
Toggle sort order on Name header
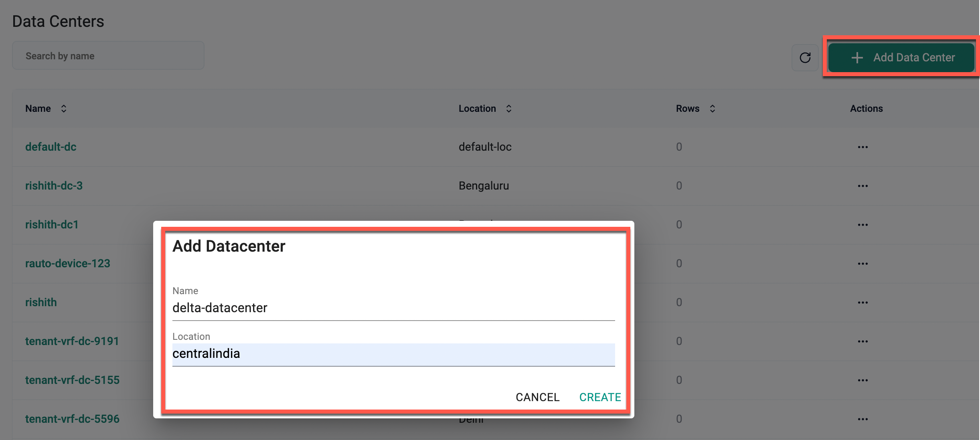tap(63, 108)
